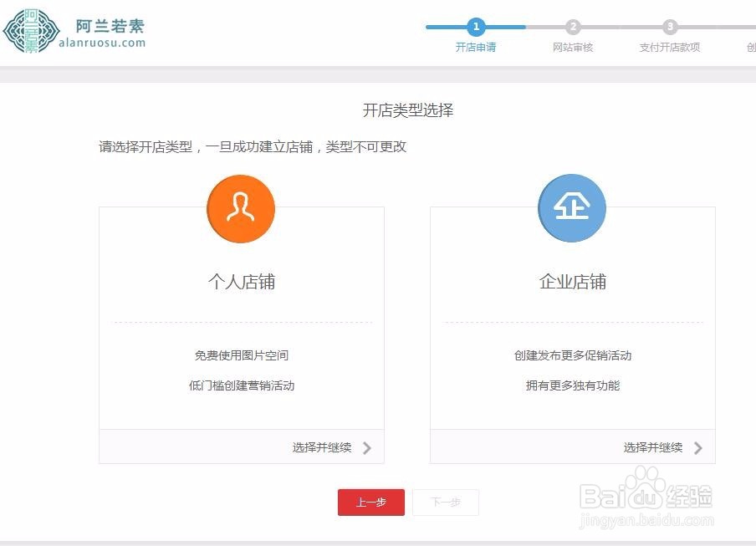
Task: Click the numbered circle for step 1
Action: click(476, 26)
